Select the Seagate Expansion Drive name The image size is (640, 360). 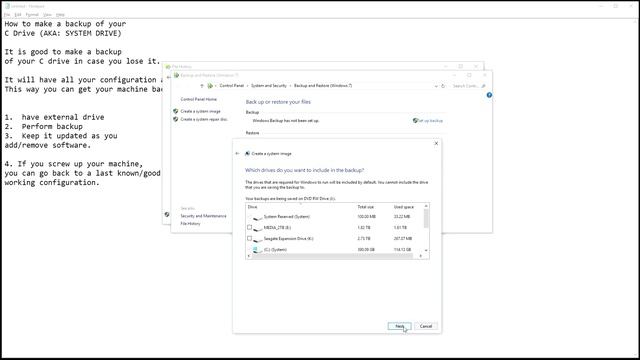pyautogui.click(x=289, y=238)
